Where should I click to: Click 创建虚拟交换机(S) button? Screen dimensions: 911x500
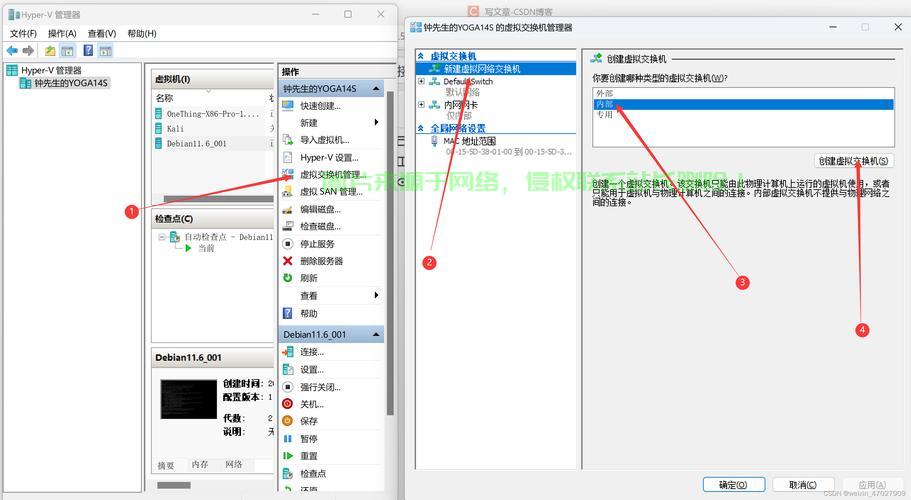853,161
